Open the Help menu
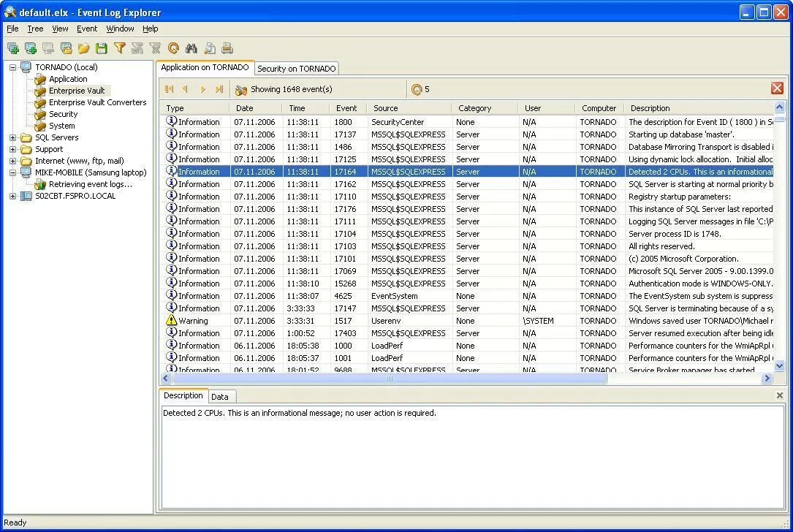This screenshot has width=793, height=532. (151, 28)
